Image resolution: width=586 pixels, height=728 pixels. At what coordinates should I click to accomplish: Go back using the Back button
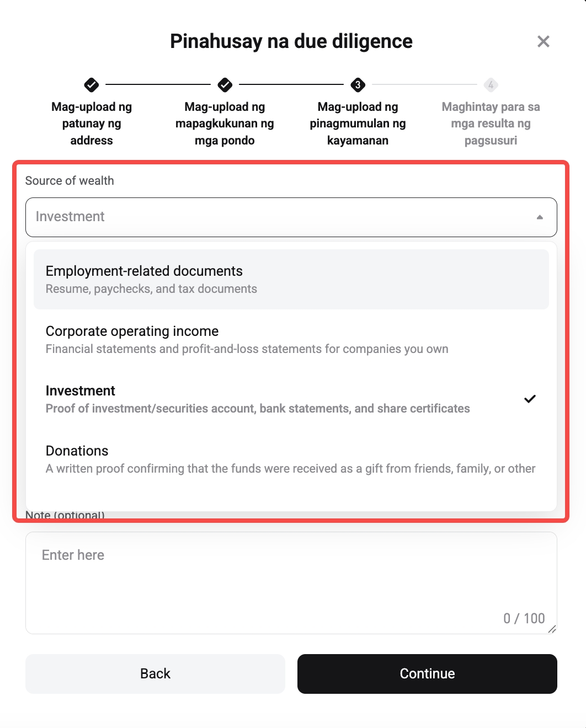point(155,673)
